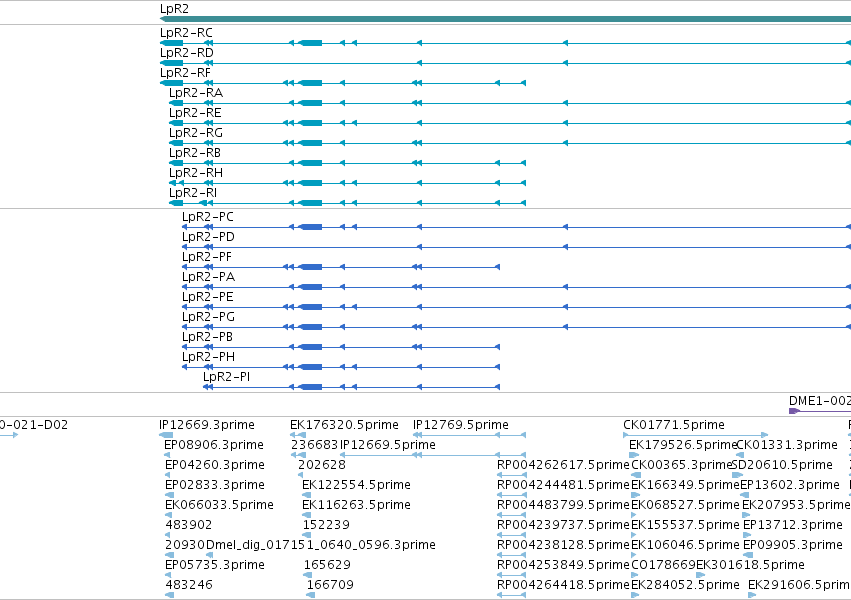Select the LpR2-RF transcript label
Screen dimensions: 851x600
coord(185,73)
